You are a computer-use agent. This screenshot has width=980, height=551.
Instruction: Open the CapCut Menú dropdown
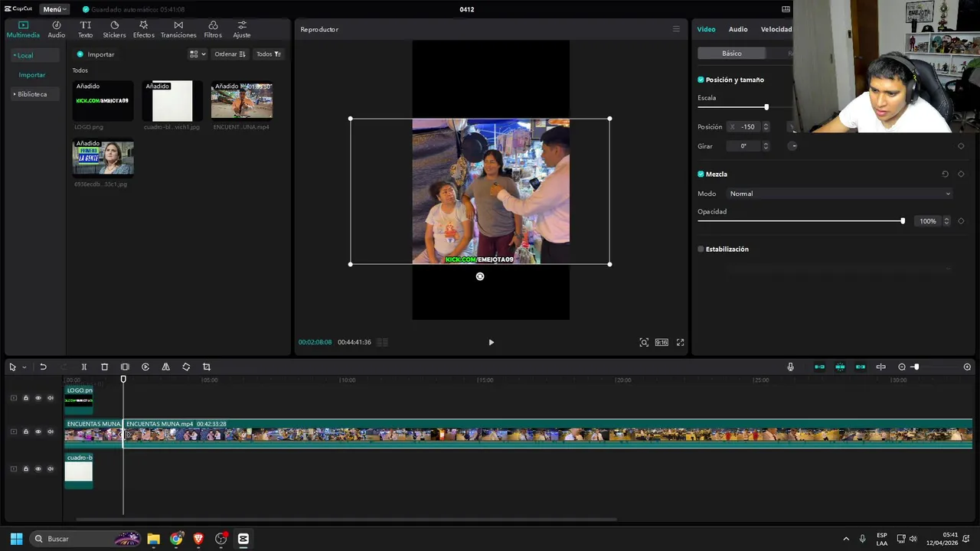pyautogui.click(x=54, y=9)
